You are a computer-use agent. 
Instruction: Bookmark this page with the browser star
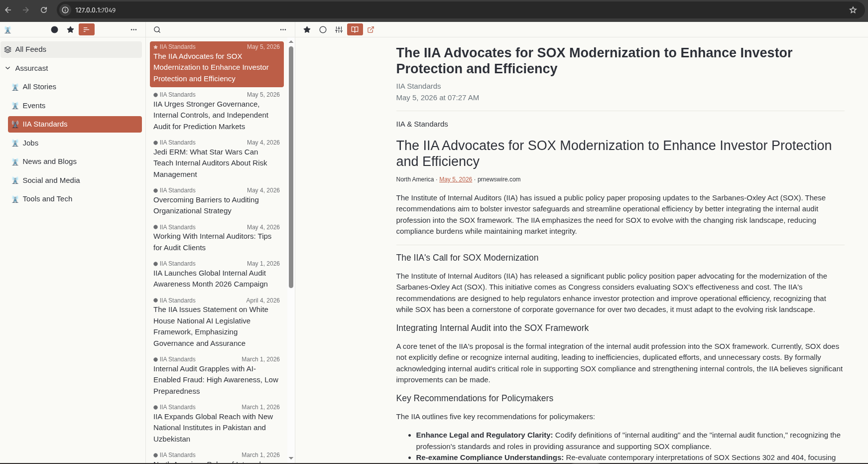pyautogui.click(x=853, y=10)
